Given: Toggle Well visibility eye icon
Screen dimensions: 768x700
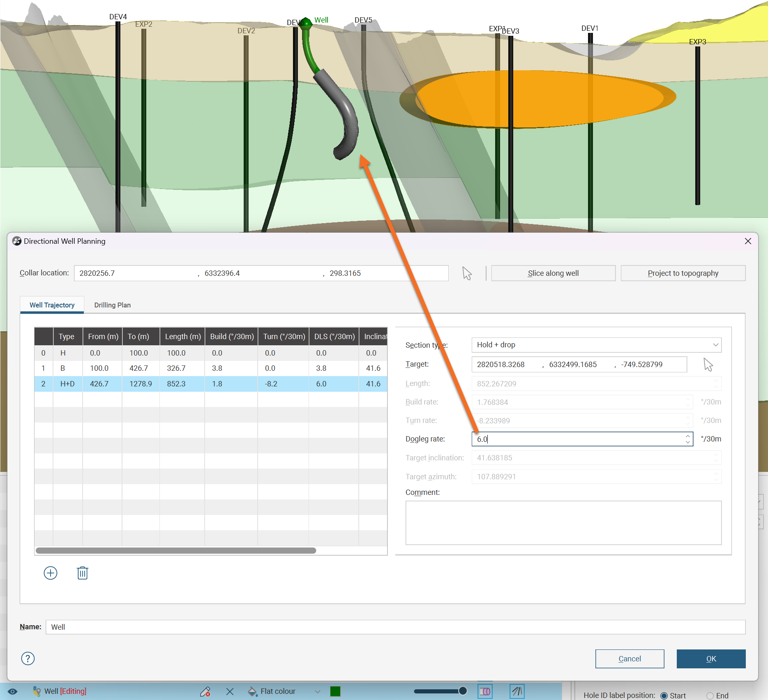Looking at the screenshot, I should pos(13,691).
